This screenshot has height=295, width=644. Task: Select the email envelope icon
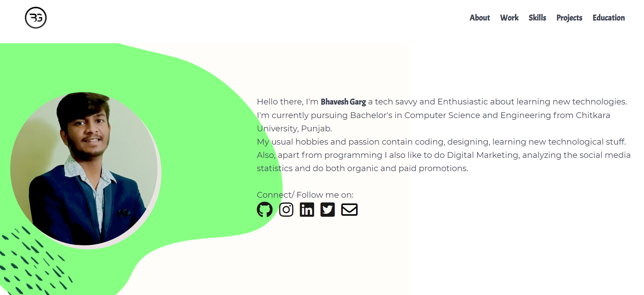[x=349, y=210]
